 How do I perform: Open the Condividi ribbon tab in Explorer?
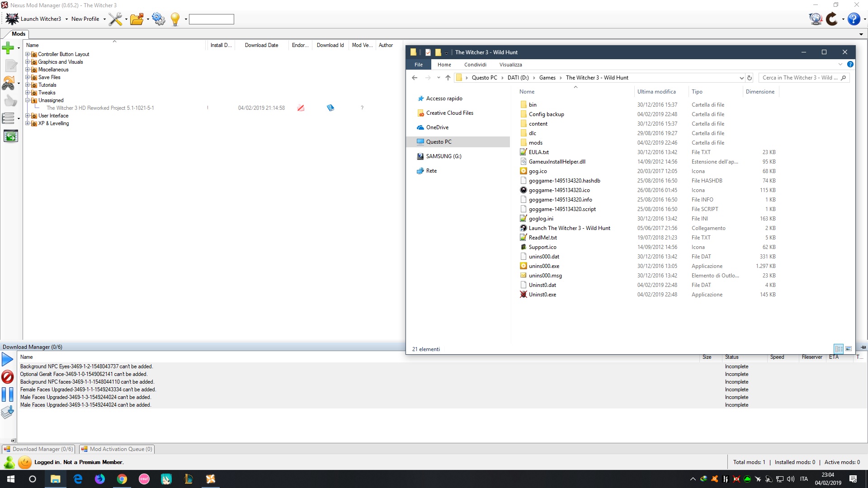pyautogui.click(x=475, y=65)
